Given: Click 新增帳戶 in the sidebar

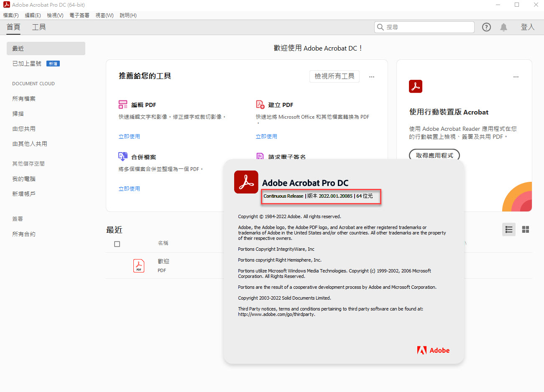Looking at the screenshot, I should click(24, 194).
